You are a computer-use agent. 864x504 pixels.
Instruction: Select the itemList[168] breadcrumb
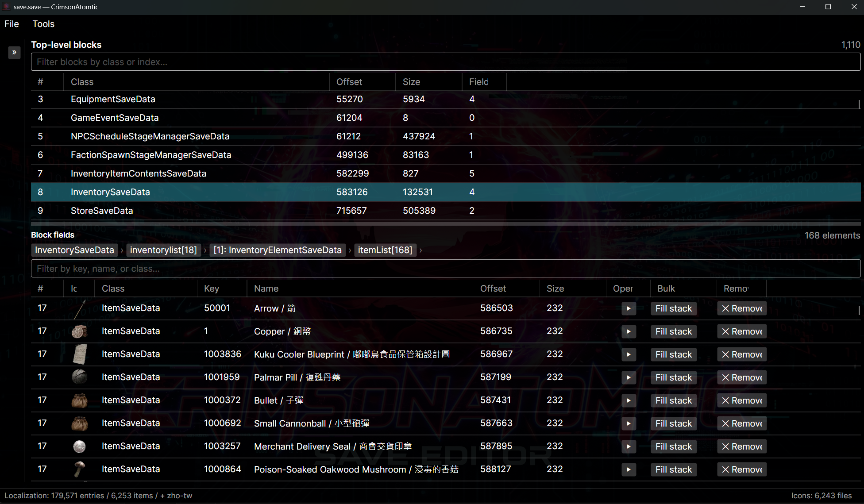pos(385,250)
